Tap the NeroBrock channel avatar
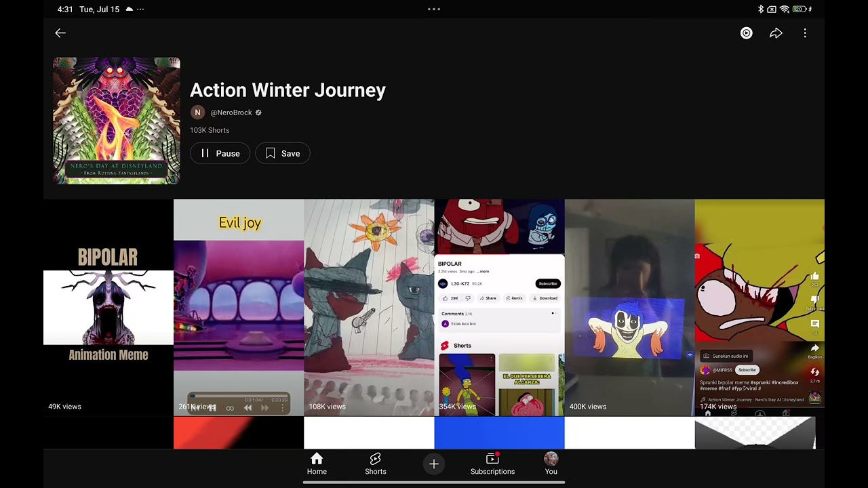The height and width of the screenshot is (488, 868). click(197, 113)
